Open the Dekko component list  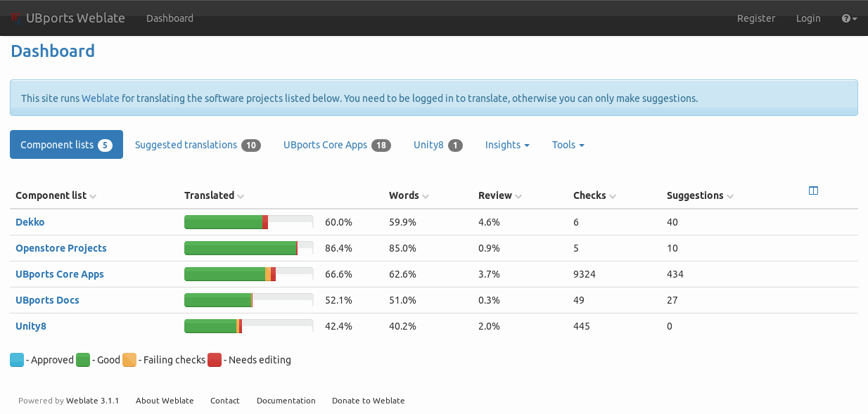(x=30, y=222)
